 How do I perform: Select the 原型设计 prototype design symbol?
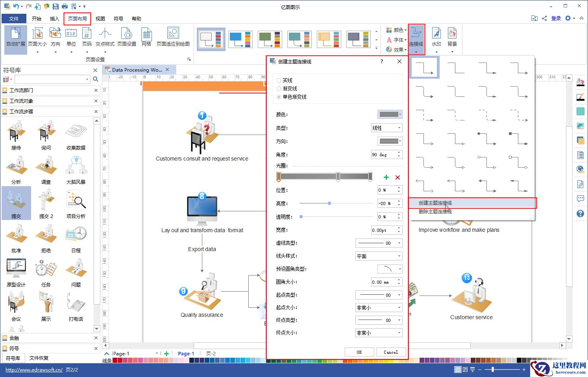pyautogui.click(x=16, y=273)
